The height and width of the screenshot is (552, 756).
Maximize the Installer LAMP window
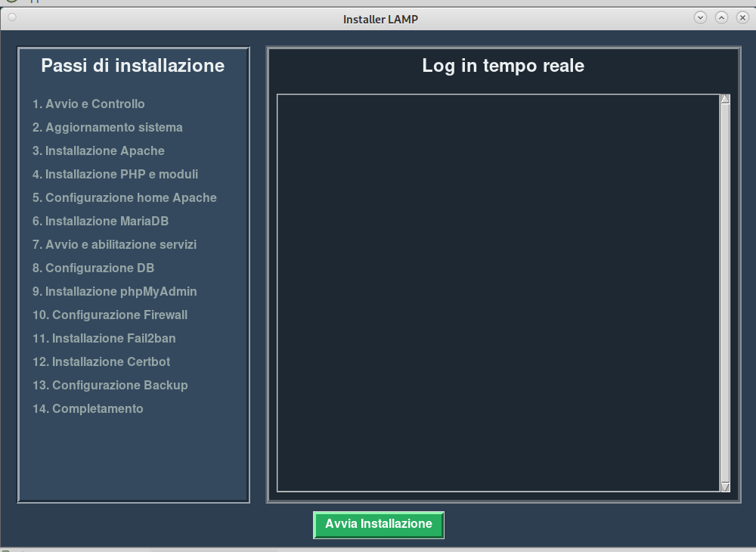pyautogui.click(x=721, y=17)
